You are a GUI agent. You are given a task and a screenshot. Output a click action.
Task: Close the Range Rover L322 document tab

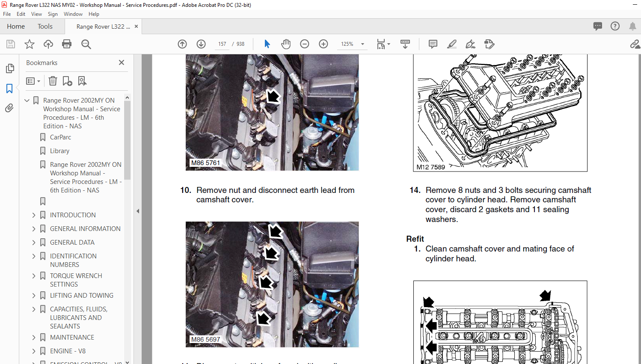coord(136,27)
